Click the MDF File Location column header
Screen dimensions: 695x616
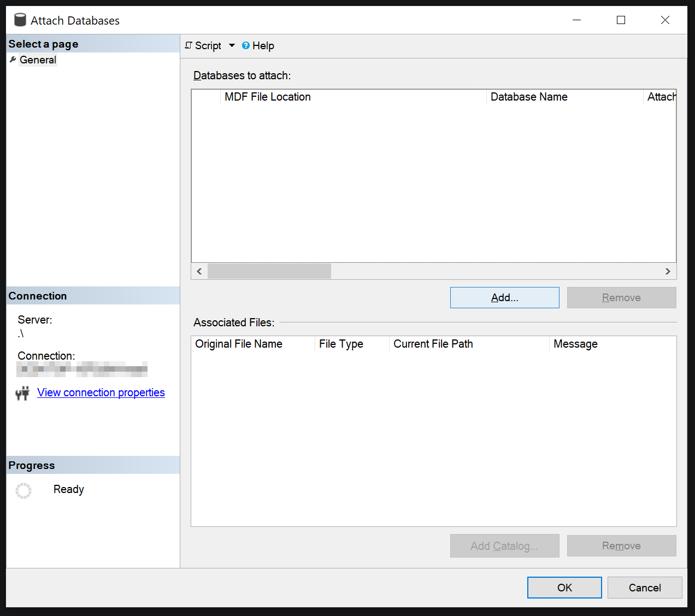coord(267,97)
